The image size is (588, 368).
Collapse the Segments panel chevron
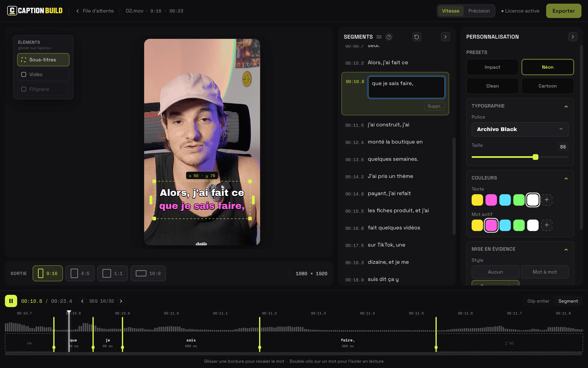[x=445, y=37]
